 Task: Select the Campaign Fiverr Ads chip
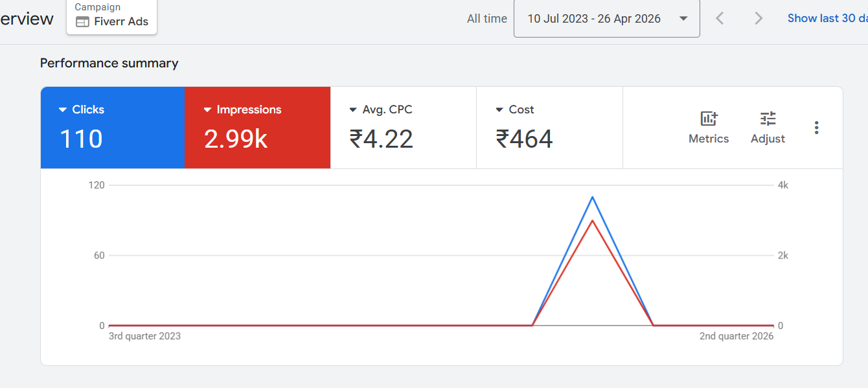coord(111,17)
